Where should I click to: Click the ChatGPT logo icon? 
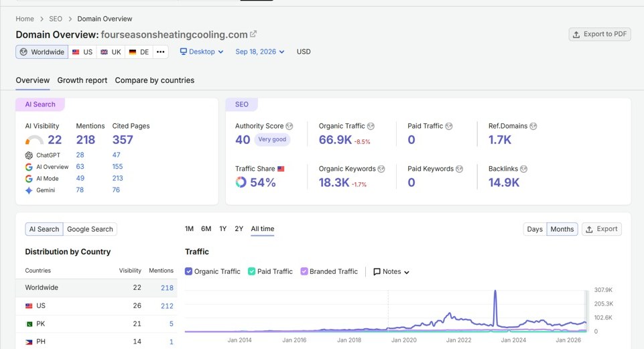[29, 155]
